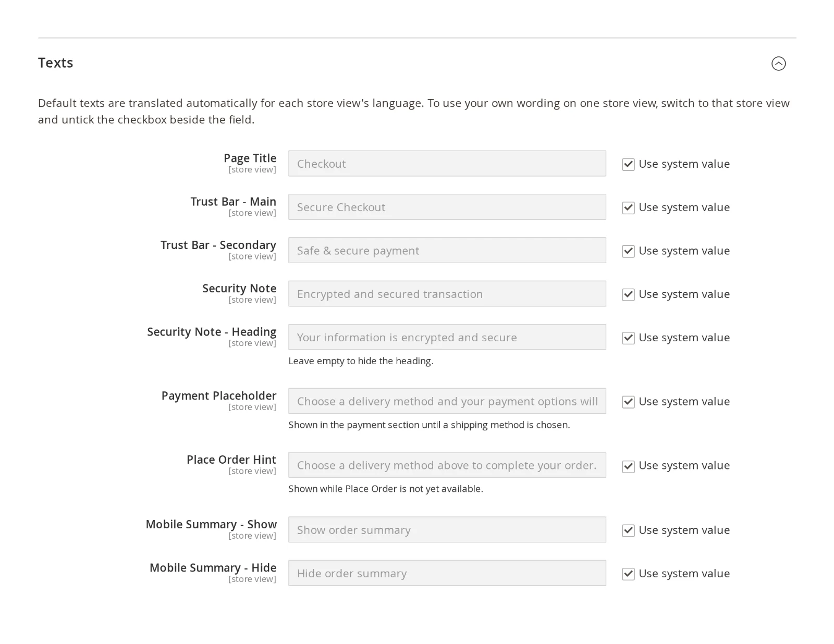834x644 pixels.
Task: Select the Page Title field label
Action: click(x=250, y=158)
